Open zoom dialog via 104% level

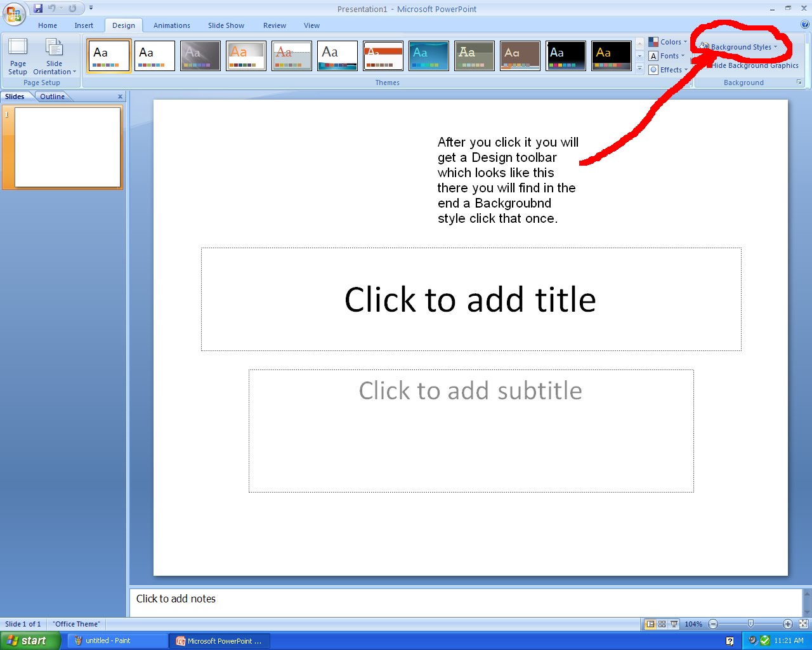(693, 624)
